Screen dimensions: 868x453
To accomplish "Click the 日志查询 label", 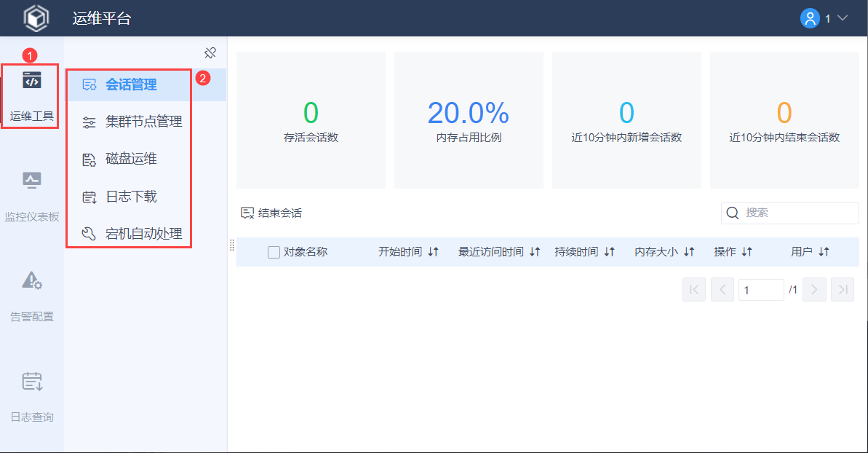I will (x=31, y=417).
